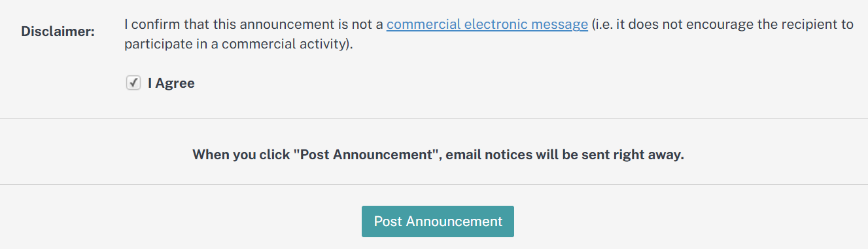Click the word Announcement on the teal button
Image resolution: width=868 pixels, height=249 pixels.
coord(454,221)
